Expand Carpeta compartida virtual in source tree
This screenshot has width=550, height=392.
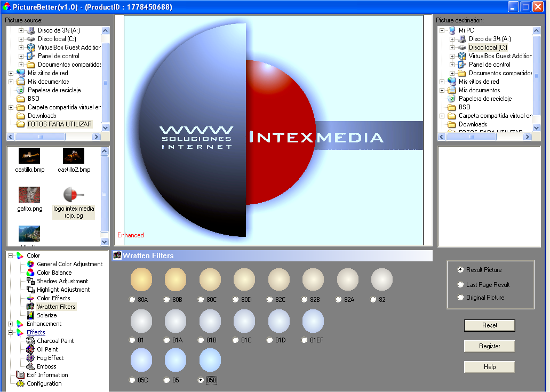[x=11, y=107]
